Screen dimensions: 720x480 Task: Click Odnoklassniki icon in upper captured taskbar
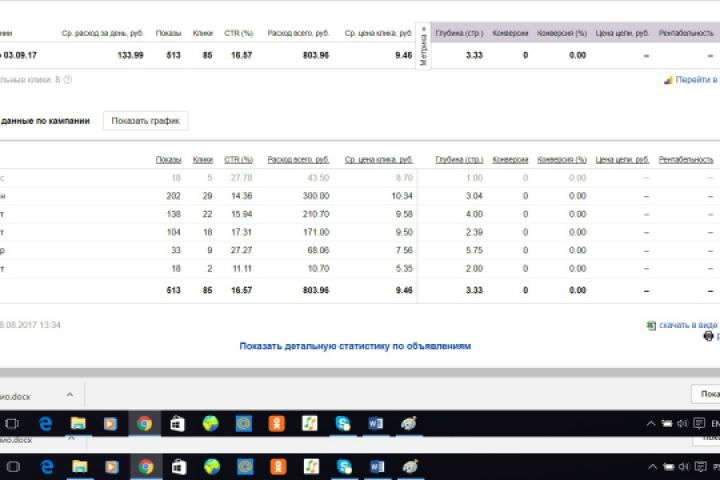pos(277,424)
